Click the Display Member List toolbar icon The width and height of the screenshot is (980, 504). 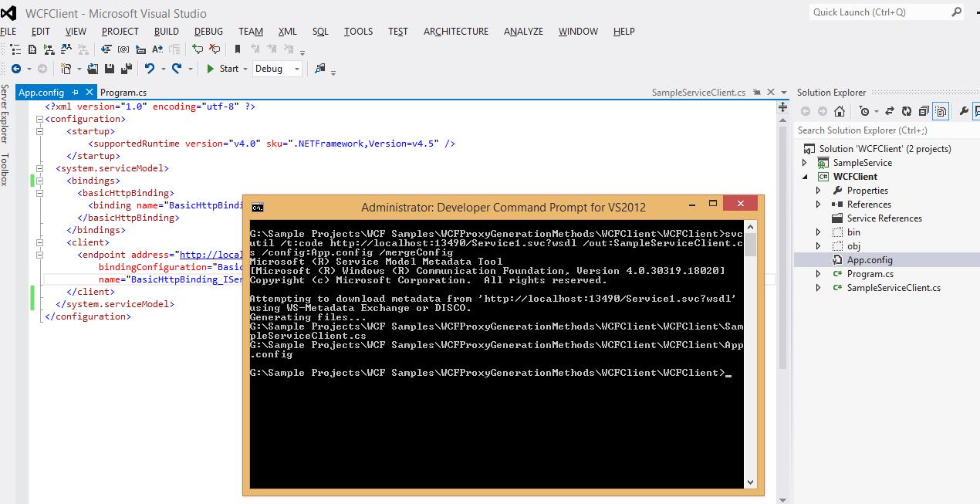pos(105,49)
